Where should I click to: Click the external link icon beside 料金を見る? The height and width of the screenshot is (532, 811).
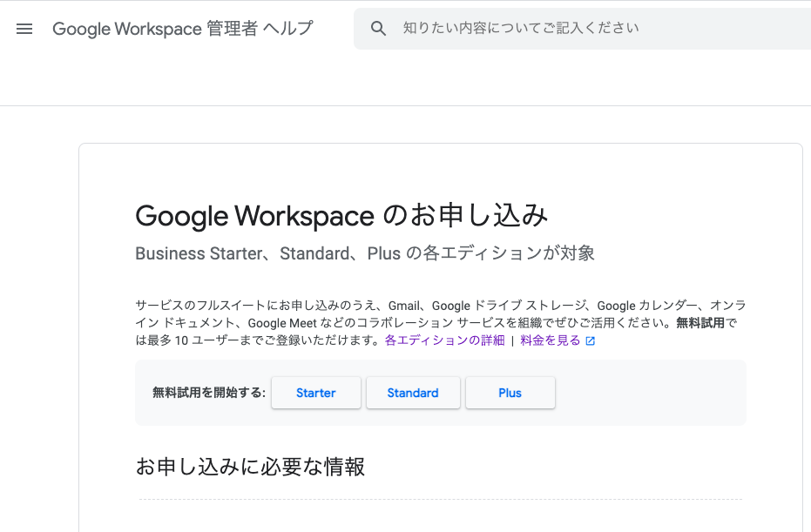[590, 340]
